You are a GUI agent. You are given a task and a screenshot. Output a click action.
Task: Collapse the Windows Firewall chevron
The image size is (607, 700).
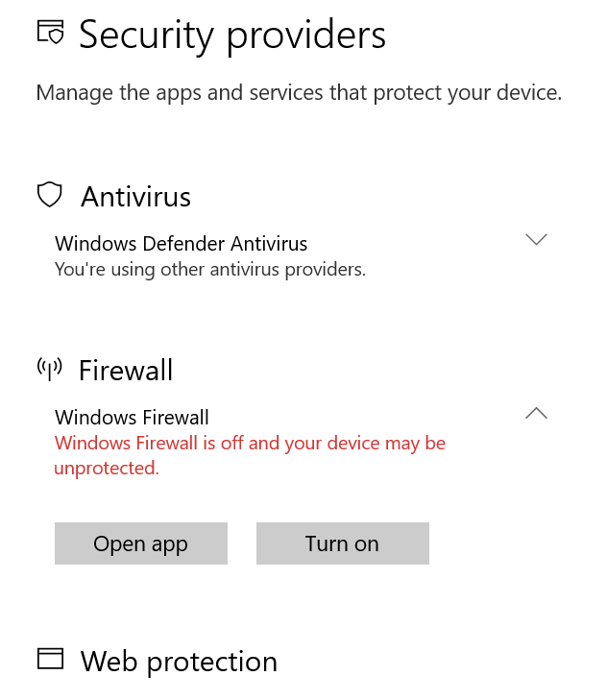(536, 414)
